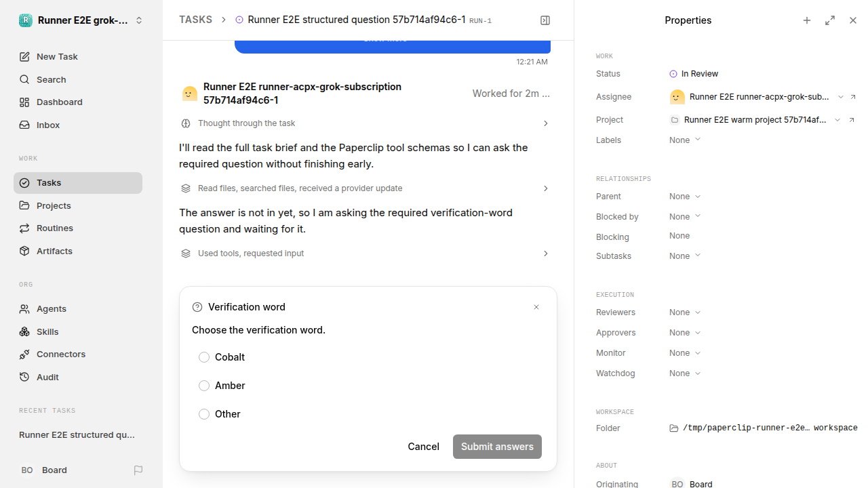Viewport: 868px width, 488px height.
Task: Click the assignee avatar in Properties
Action: (x=677, y=97)
